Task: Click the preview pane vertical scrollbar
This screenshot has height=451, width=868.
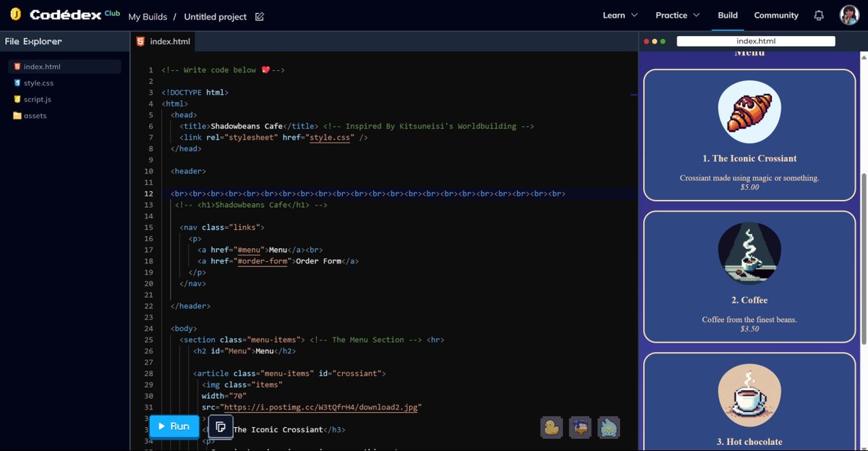Action: [864, 258]
